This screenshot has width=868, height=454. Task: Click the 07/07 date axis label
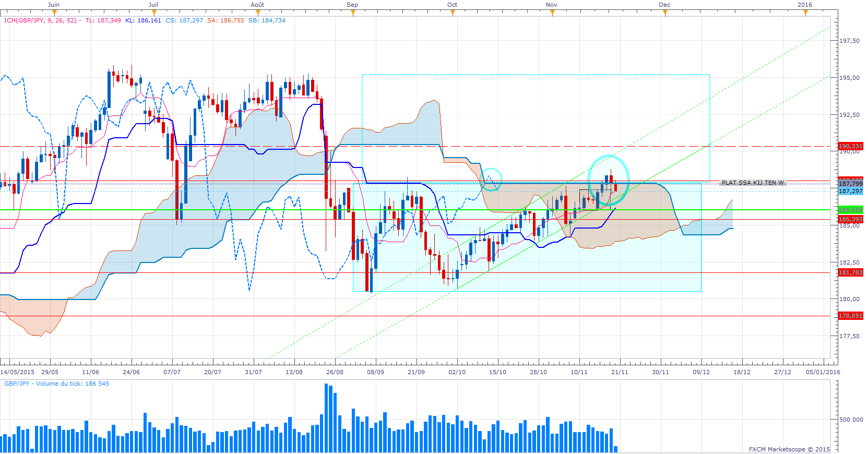(172, 372)
